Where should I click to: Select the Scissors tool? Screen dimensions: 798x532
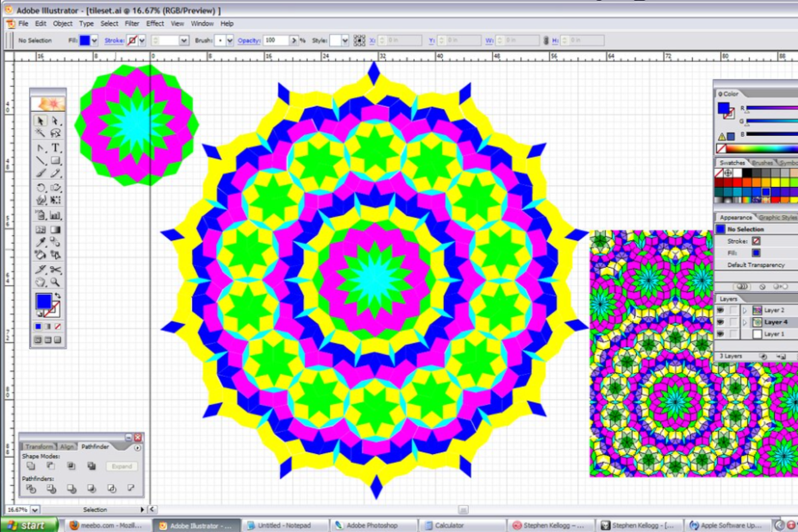click(x=55, y=270)
